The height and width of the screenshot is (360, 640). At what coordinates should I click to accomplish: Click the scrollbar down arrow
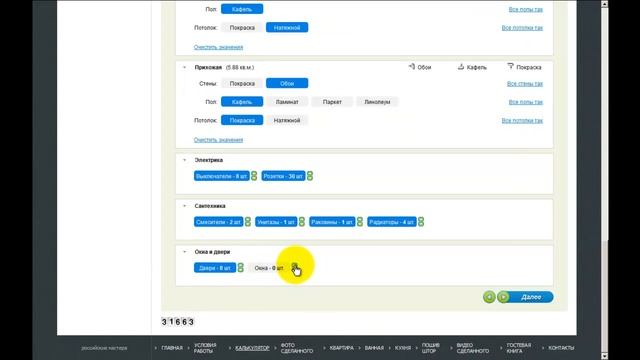(x=604, y=356)
